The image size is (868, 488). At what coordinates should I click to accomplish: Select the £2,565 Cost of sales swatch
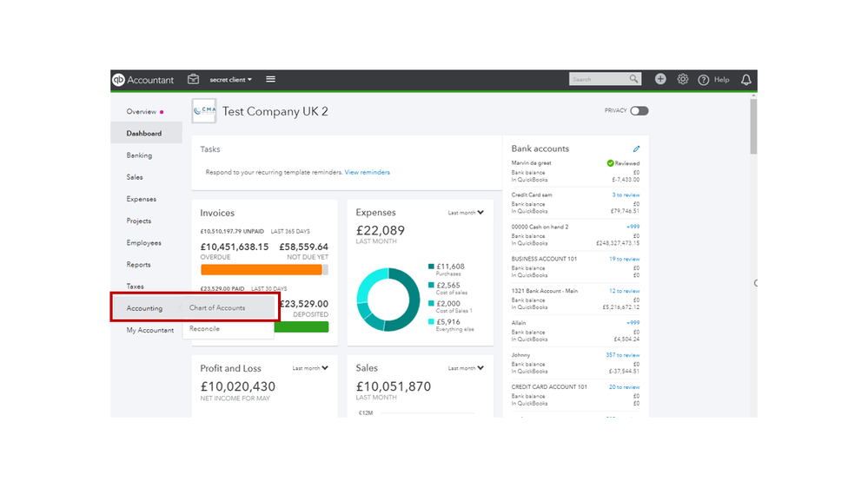click(x=431, y=286)
